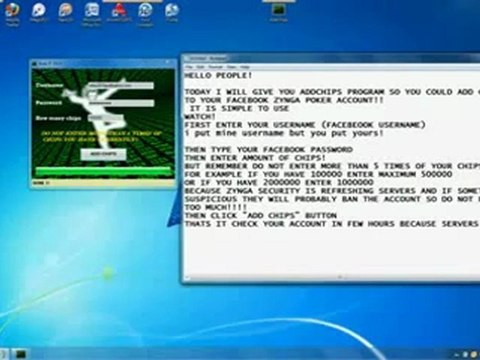Open the Mozilla Firefox desktop shortcut
Image resolution: width=480 pixels, height=360 pixels.
12,11
